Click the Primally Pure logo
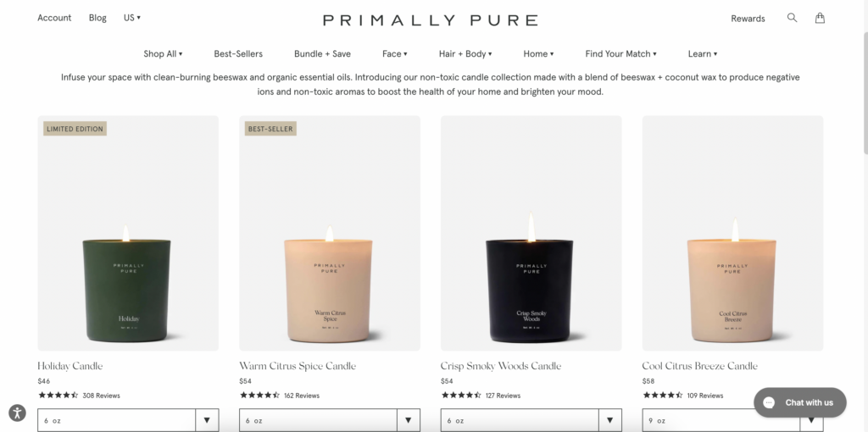 (430, 20)
